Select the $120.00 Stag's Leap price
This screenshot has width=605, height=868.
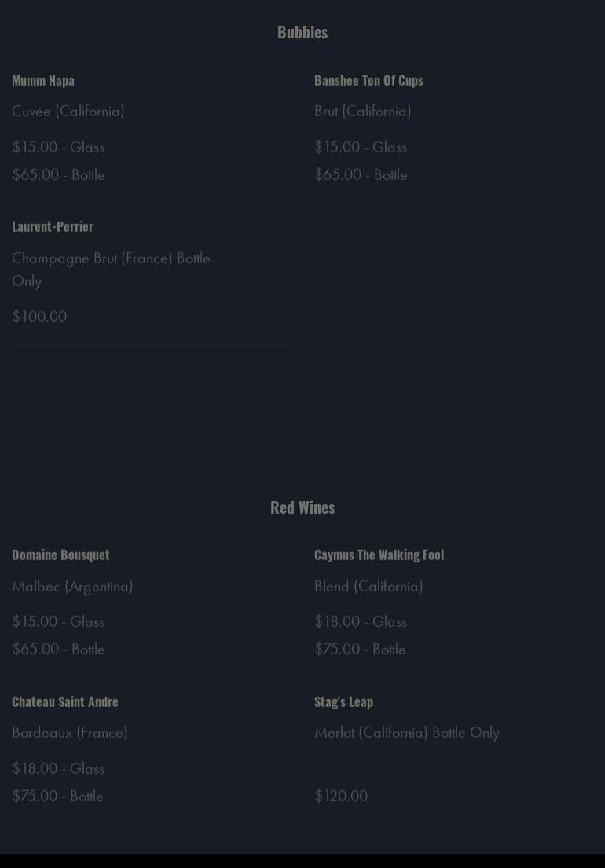tap(341, 796)
